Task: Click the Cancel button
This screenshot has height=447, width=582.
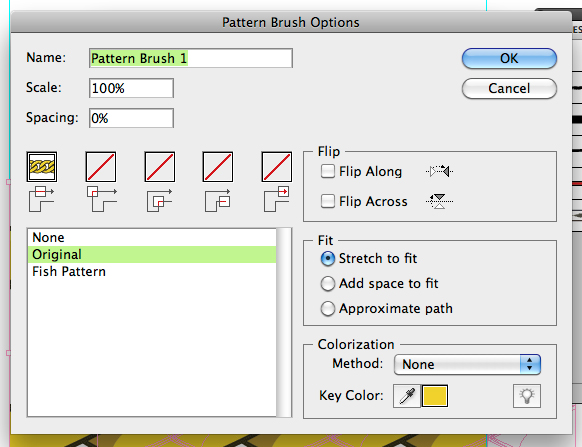Action: [509, 88]
